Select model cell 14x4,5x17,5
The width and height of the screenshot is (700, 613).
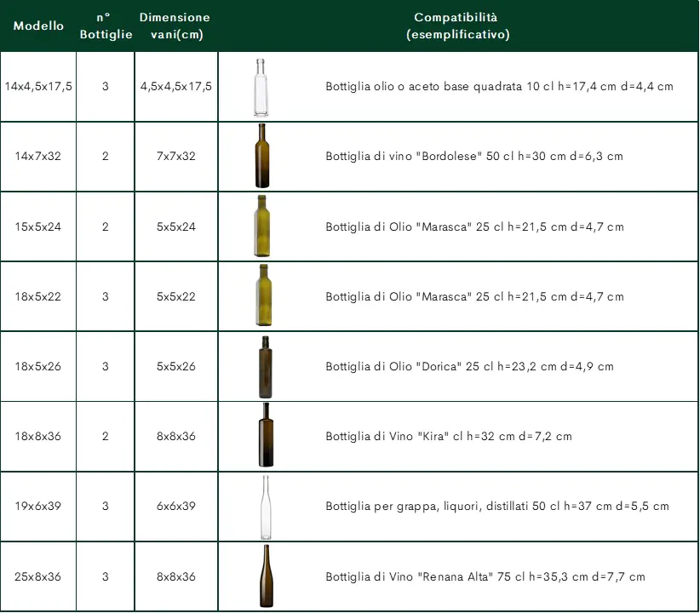pos(38,87)
